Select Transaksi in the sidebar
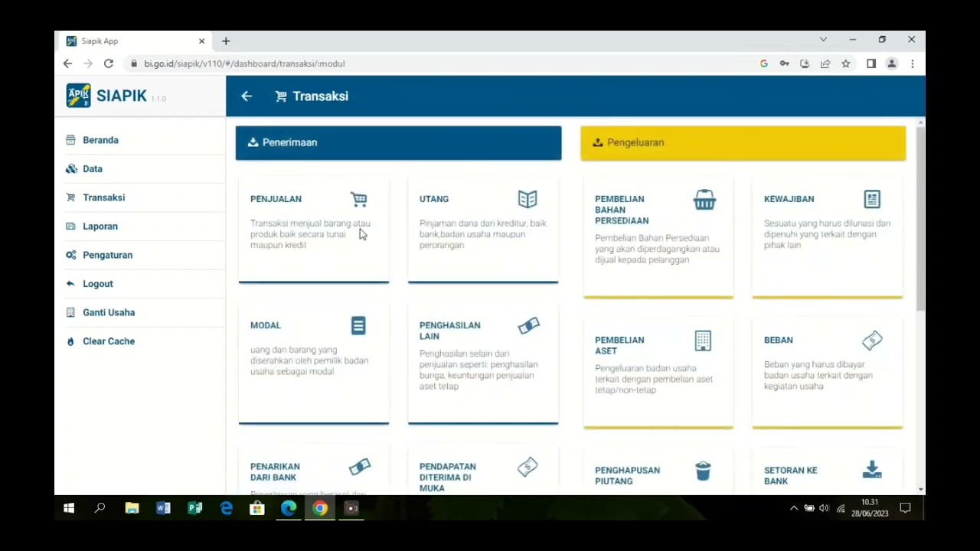Screen dimensions: 980x551 pos(103,197)
